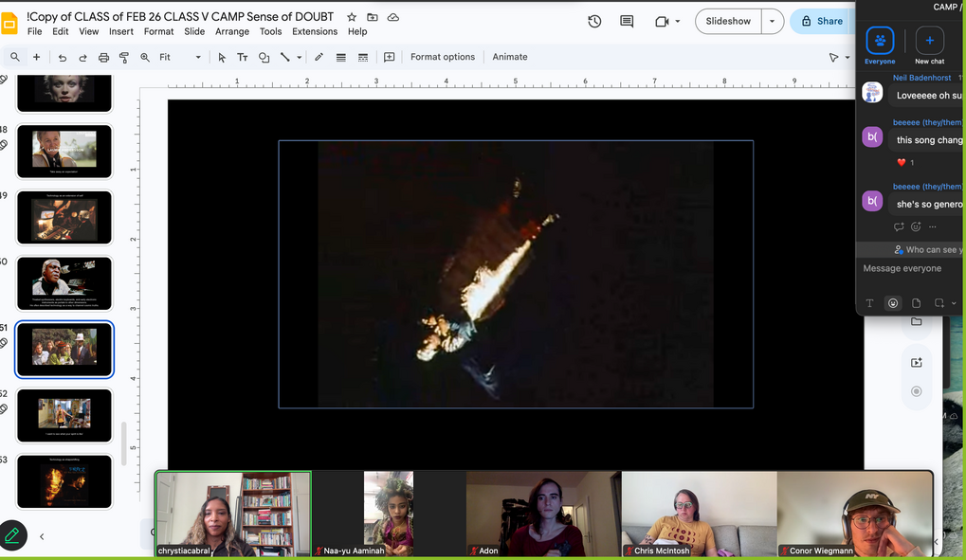Screen dimensions: 966x560
Task: Open the Fit zoom level dropdown
Action: [180, 57]
